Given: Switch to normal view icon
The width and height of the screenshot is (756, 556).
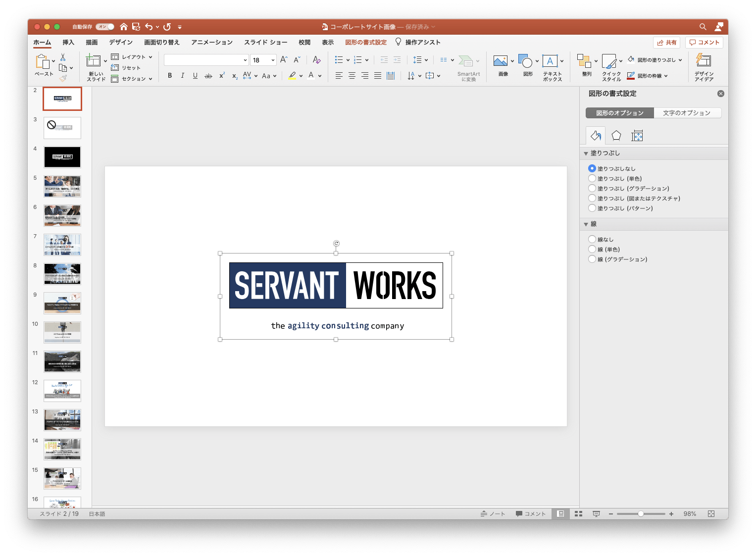Looking at the screenshot, I should (x=560, y=514).
